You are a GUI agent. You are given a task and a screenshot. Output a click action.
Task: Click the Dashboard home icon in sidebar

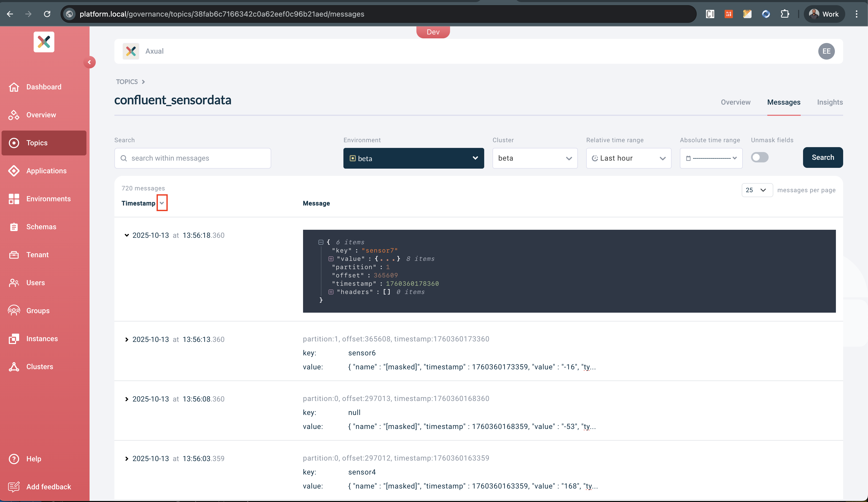(14, 87)
